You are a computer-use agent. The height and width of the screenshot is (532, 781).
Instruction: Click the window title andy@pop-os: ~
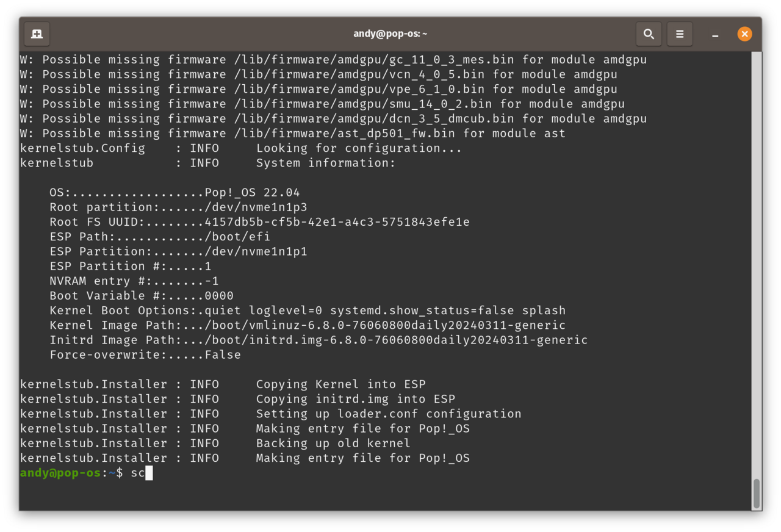(x=390, y=34)
